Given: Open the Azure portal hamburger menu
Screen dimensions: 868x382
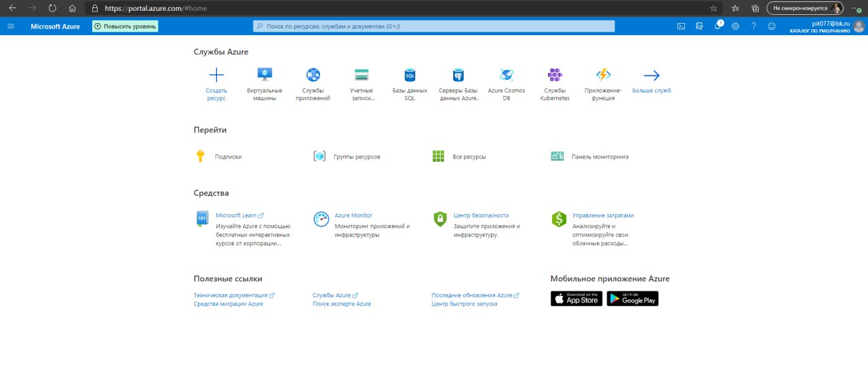Looking at the screenshot, I should pos(10,26).
